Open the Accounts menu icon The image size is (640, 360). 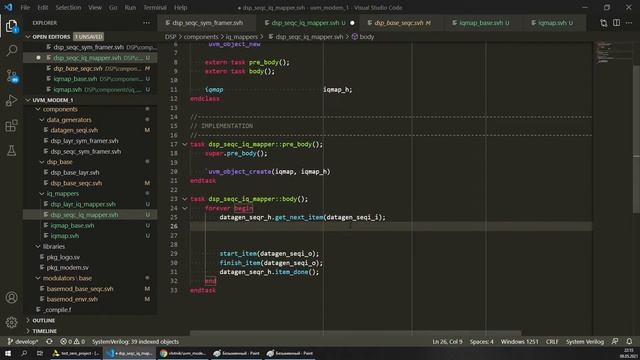tap(11, 298)
